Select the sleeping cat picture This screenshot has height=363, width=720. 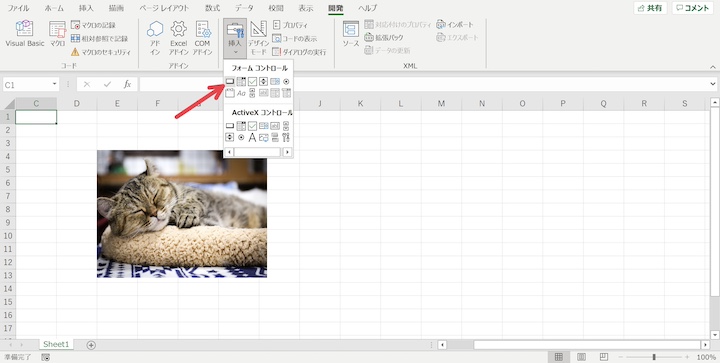pyautogui.click(x=182, y=214)
